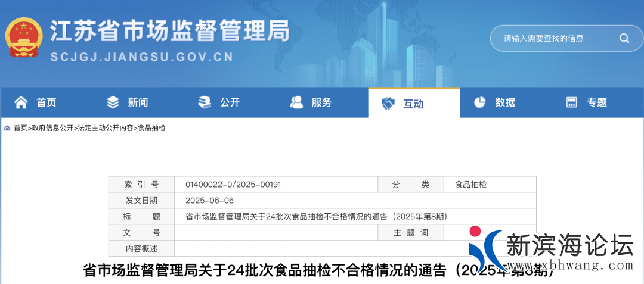Click the 江苏省市场监督管理局 site title
The width and height of the screenshot is (644, 284).
(x=169, y=30)
